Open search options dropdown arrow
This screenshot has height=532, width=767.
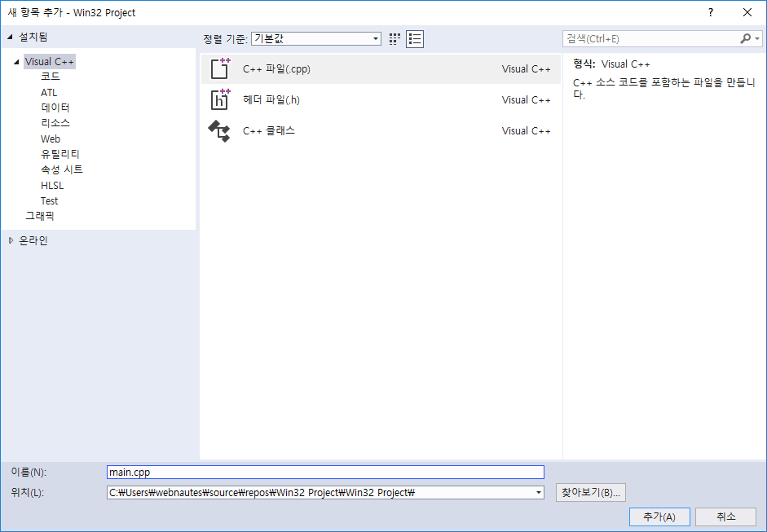tap(757, 38)
